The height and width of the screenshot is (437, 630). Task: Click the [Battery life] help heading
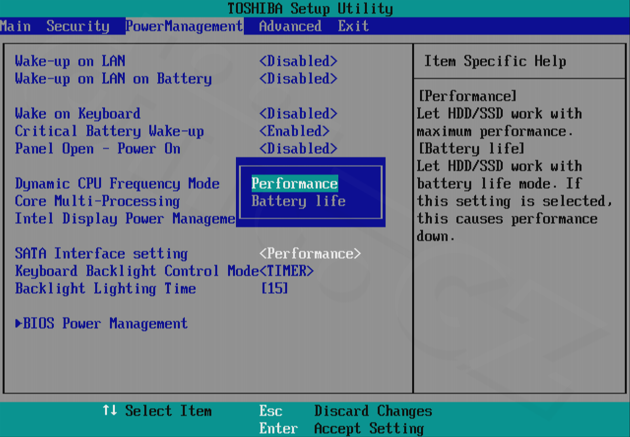point(471,149)
